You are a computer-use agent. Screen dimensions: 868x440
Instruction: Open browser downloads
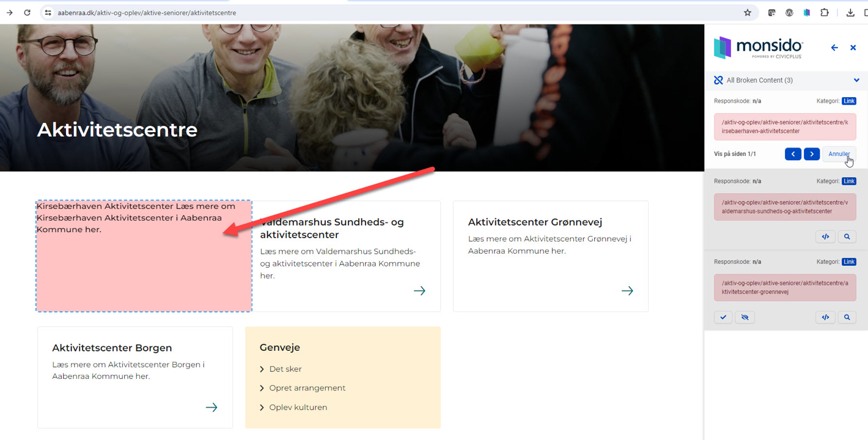click(850, 13)
